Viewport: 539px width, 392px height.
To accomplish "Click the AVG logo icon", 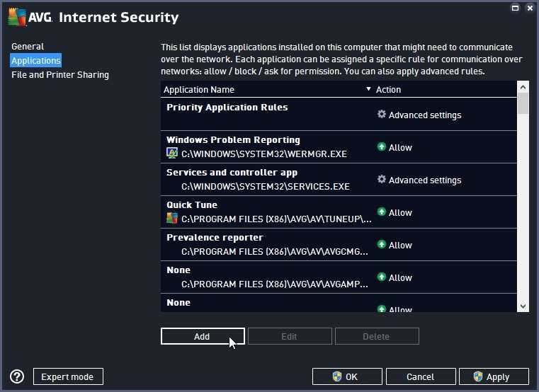I will 18,16.
